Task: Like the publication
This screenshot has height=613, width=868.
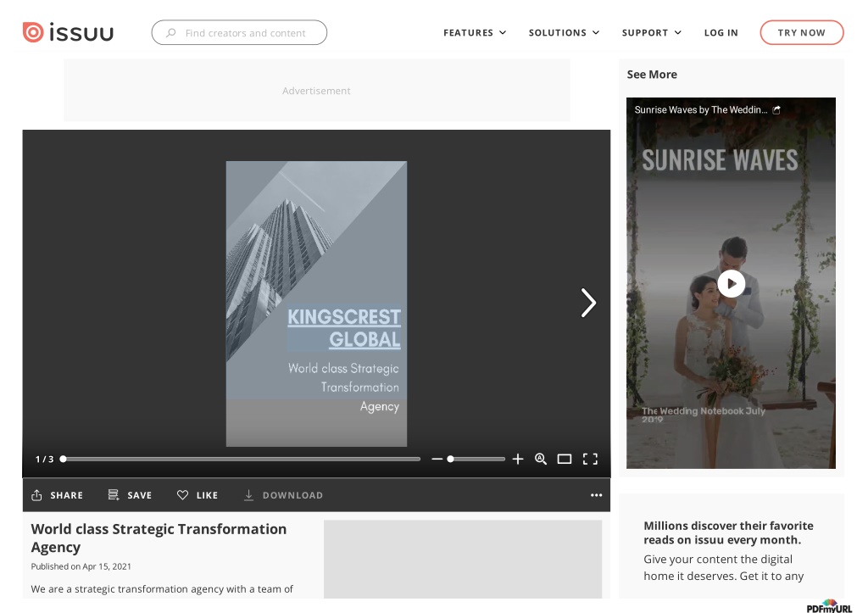Action: tap(197, 495)
